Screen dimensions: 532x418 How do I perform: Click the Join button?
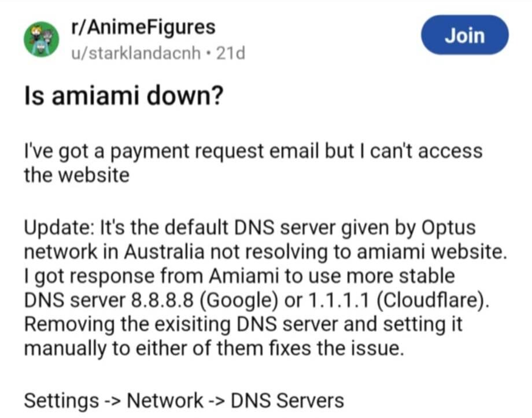click(464, 35)
